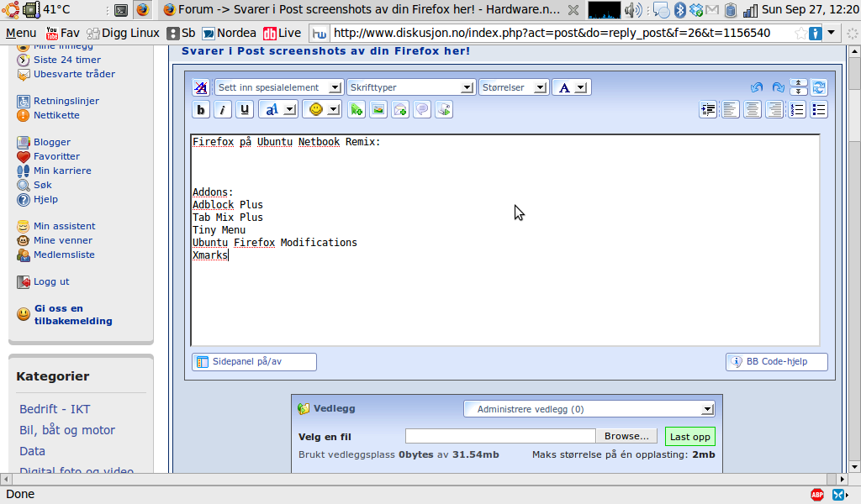Image resolution: width=861 pixels, height=504 pixels.
Task: Insert a code block with the script icon
Action: [444, 110]
